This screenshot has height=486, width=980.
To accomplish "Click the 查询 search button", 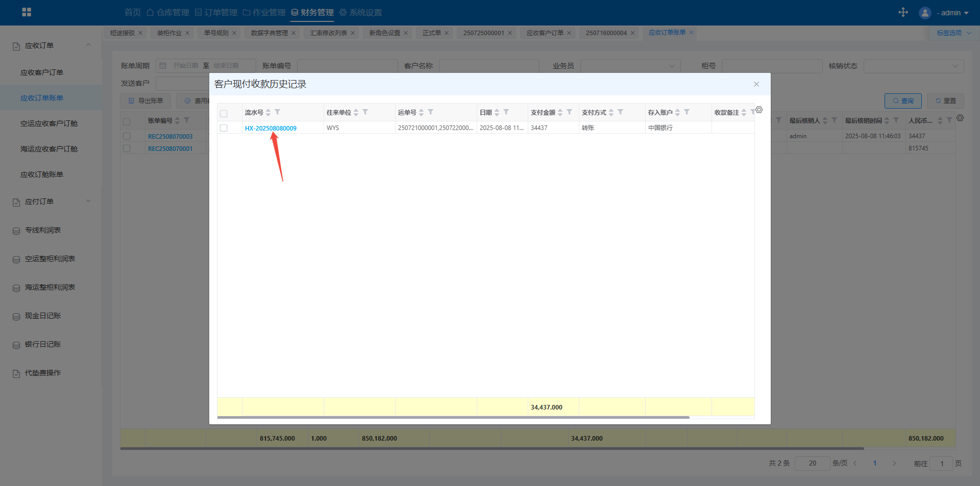I will [x=902, y=101].
